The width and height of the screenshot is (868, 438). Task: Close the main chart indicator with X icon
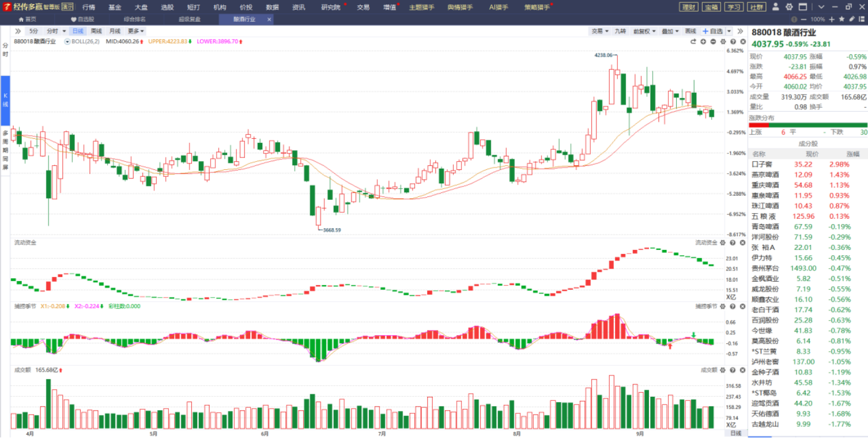pos(743,42)
